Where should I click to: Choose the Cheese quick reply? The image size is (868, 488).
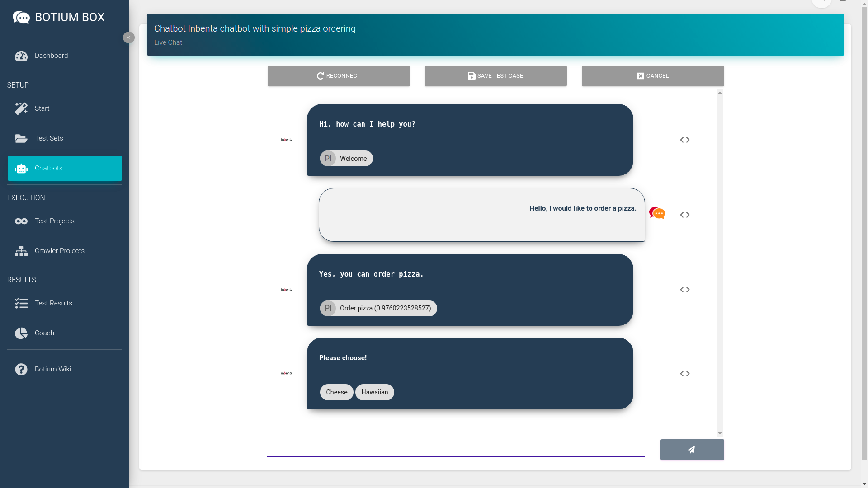pos(337,392)
